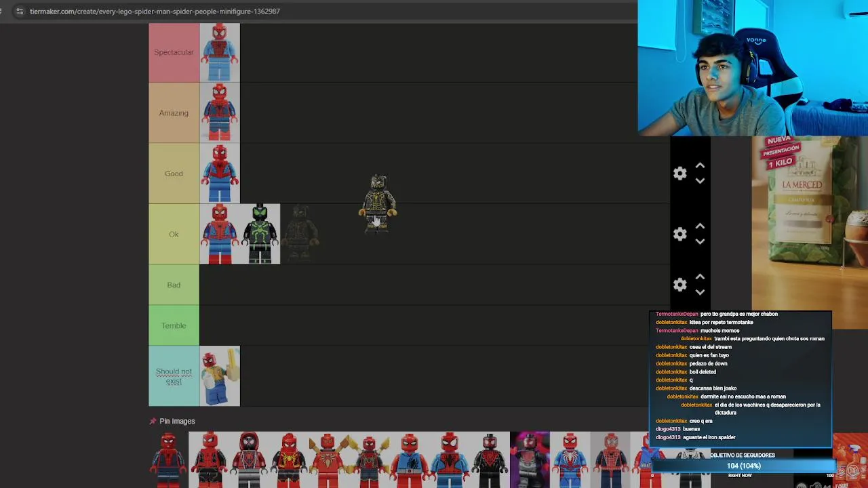Click the black-gold minifigure being dragged
868x488 pixels.
(x=378, y=203)
